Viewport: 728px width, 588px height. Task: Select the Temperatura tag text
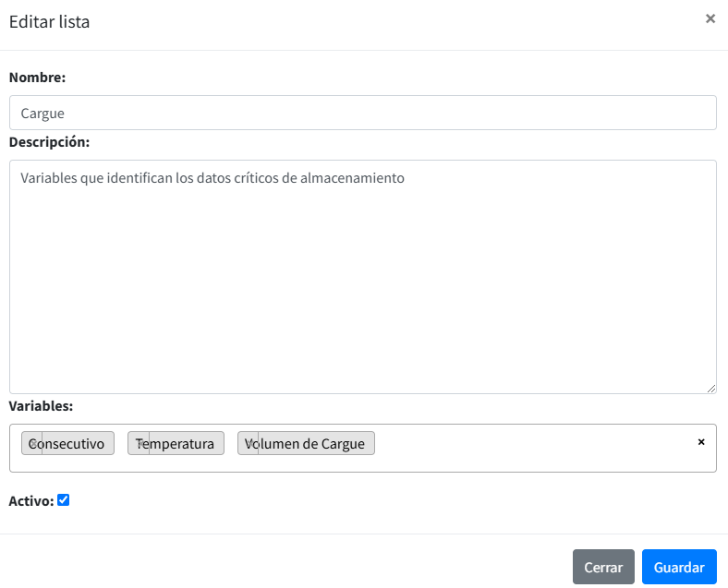coord(182,444)
